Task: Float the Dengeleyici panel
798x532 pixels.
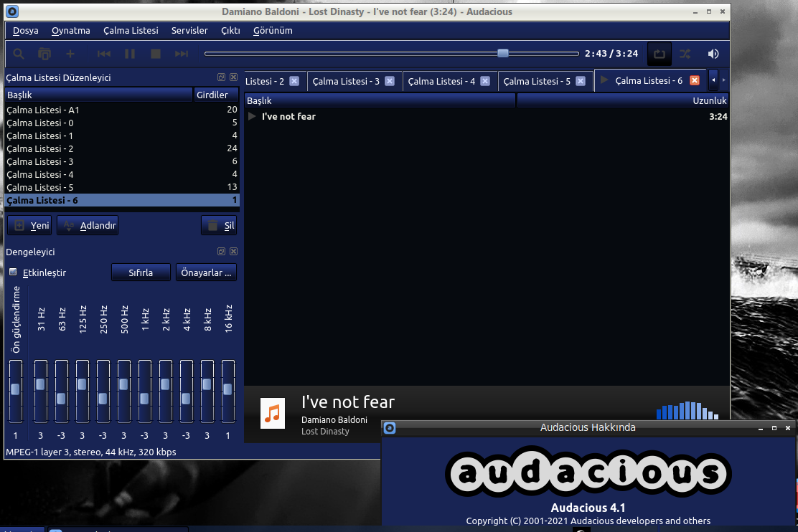Action: 221,251
